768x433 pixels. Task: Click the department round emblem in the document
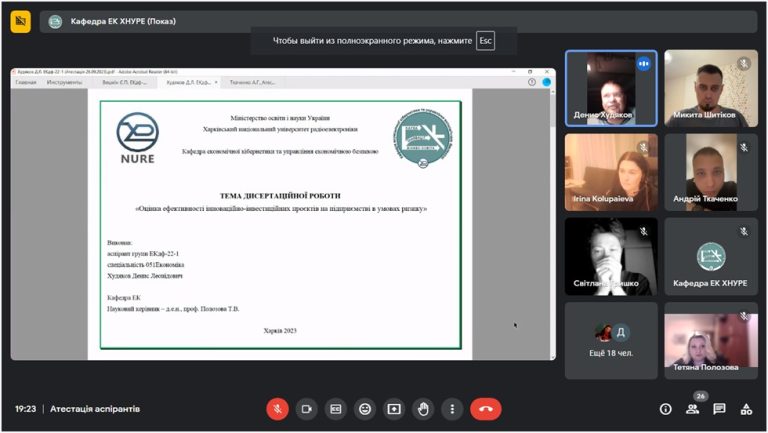pyautogui.click(x=423, y=138)
